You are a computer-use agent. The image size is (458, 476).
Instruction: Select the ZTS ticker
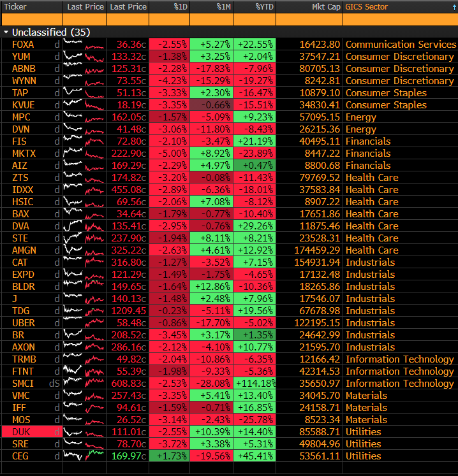(20, 178)
